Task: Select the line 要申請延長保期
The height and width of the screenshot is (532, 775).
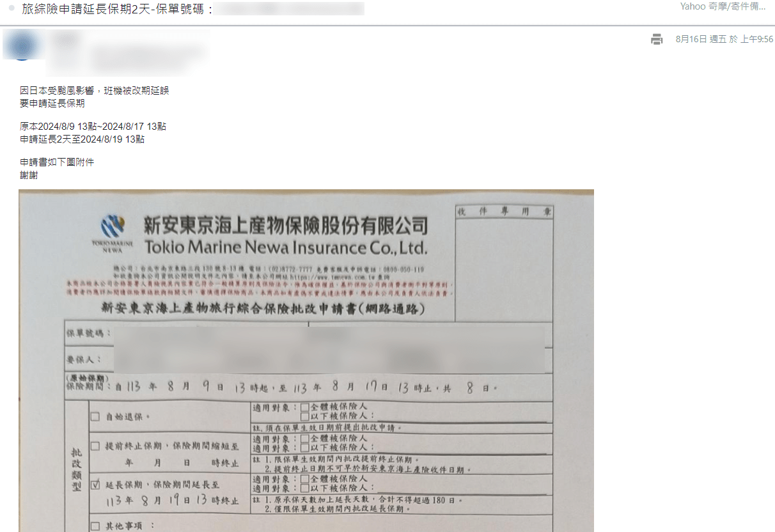Action: 52,103
